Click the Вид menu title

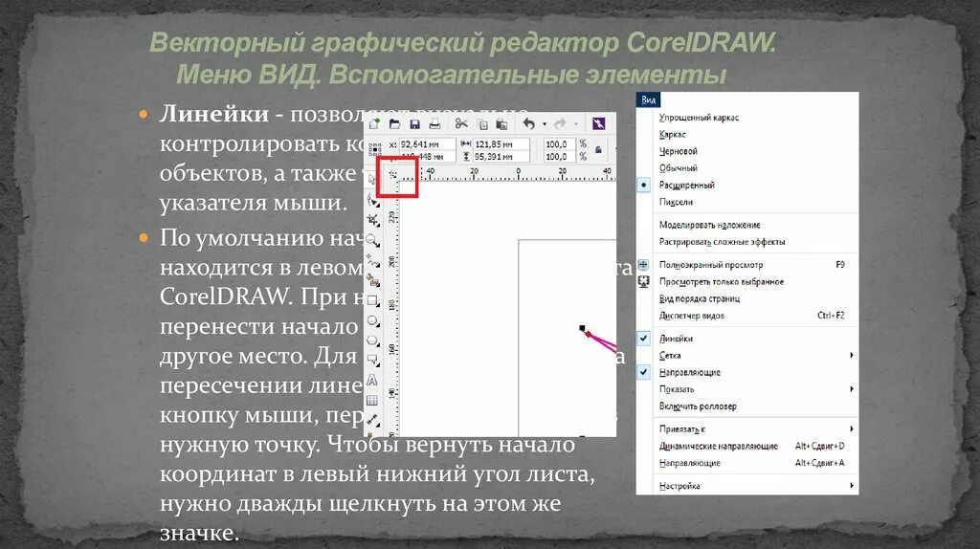pyautogui.click(x=648, y=99)
